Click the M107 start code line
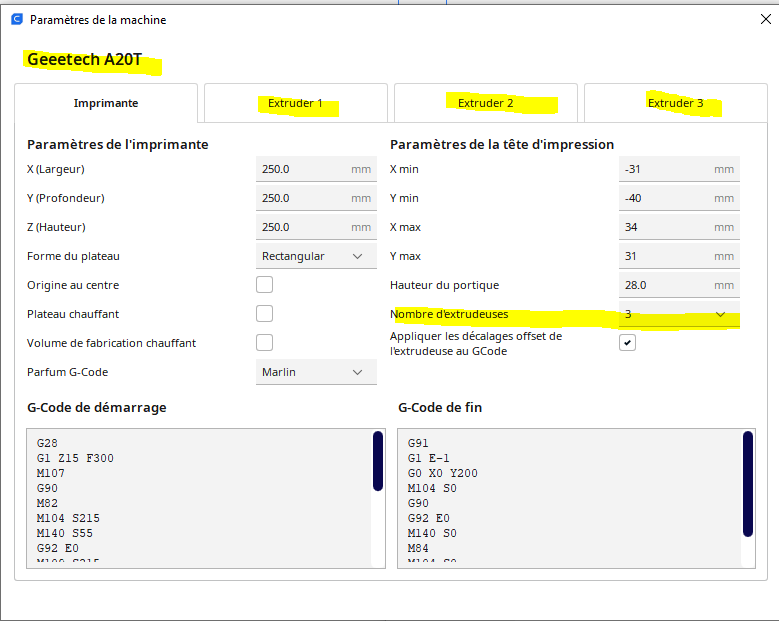The width and height of the screenshot is (779, 621). 50,473
